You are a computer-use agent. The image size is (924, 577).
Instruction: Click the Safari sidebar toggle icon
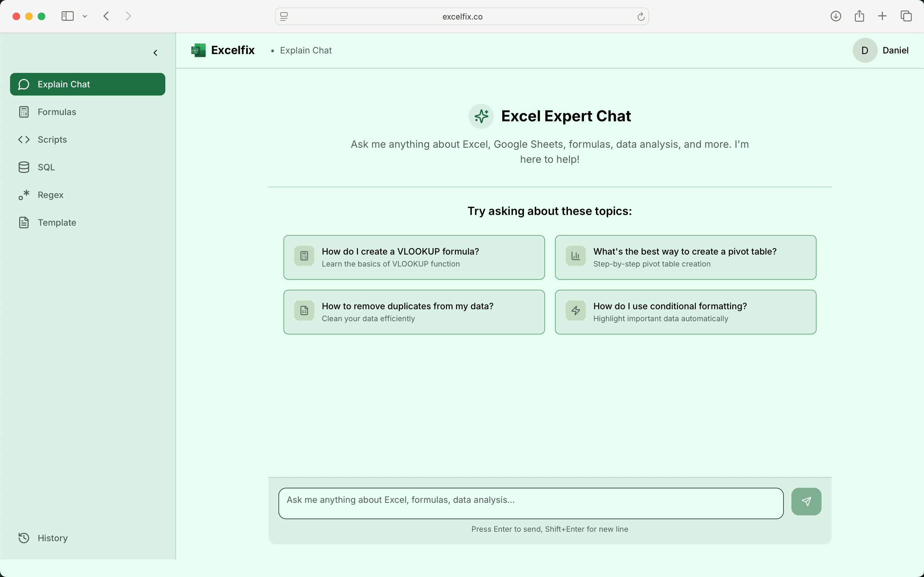[68, 16]
